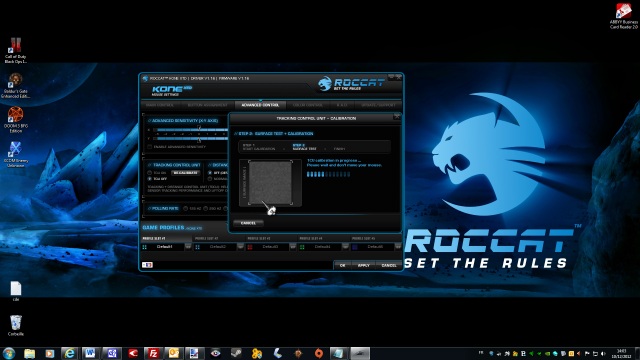Open Outlook from the taskbar
640x360 pixels.
(x=174, y=353)
